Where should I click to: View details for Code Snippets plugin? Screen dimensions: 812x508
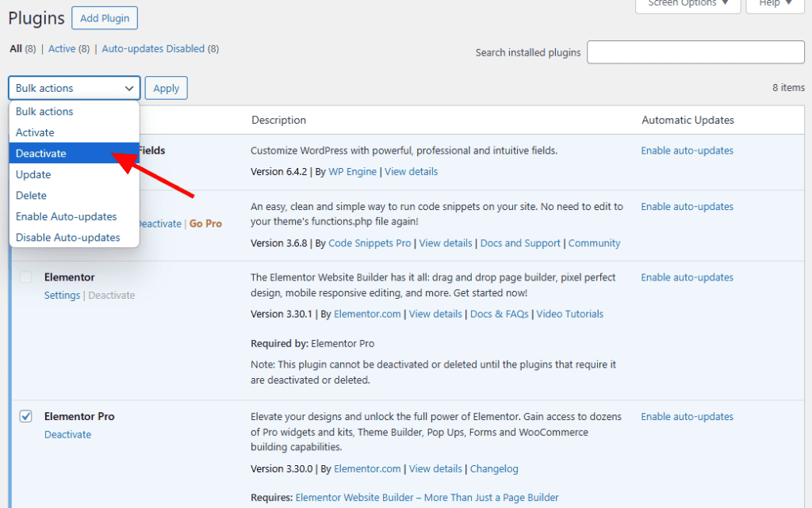pos(446,243)
